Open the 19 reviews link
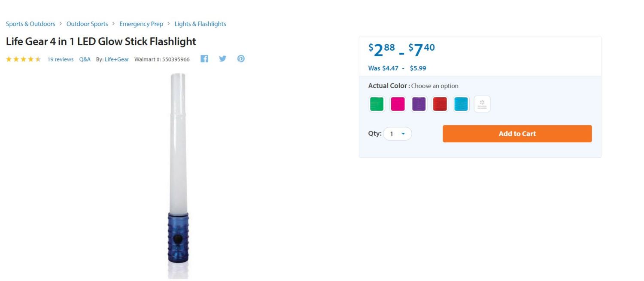The width and height of the screenshot is (644, 281). 61,59
